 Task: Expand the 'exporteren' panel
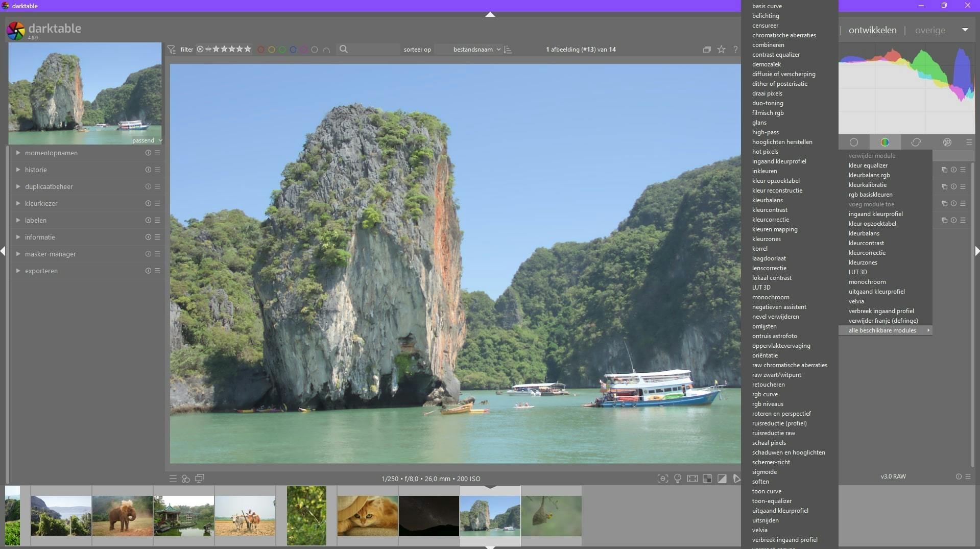(18, 271)
